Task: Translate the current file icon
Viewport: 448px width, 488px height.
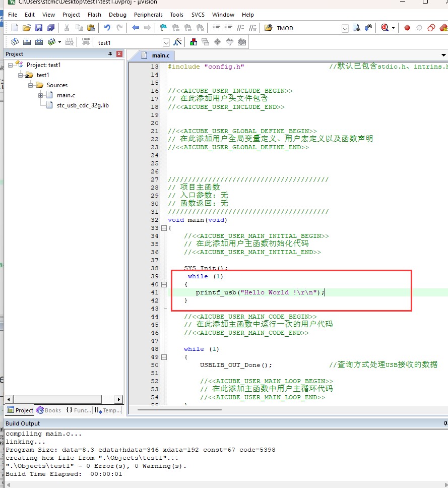Action: tap(15, 42)
